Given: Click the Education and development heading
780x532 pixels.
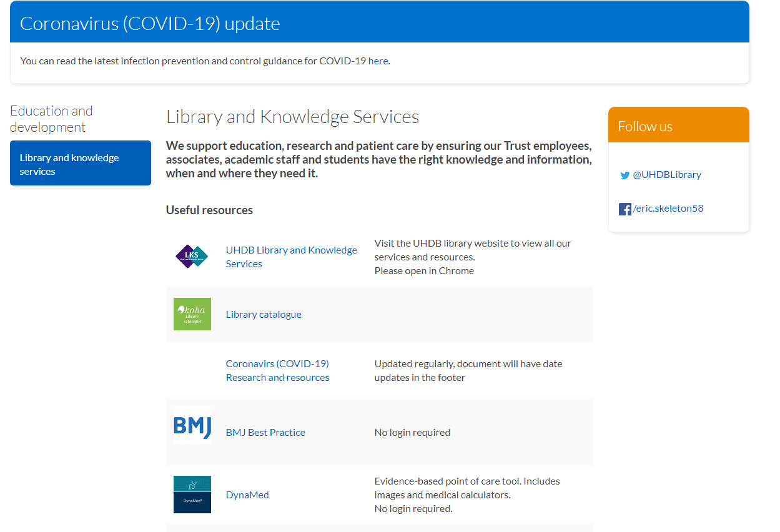Looking at the screenshot, I should click(x=51, y=119).
